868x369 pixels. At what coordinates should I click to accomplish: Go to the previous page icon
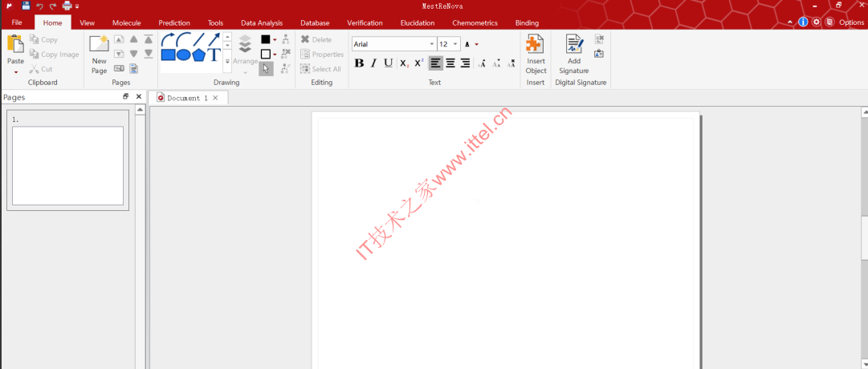(x=119, y=39)
